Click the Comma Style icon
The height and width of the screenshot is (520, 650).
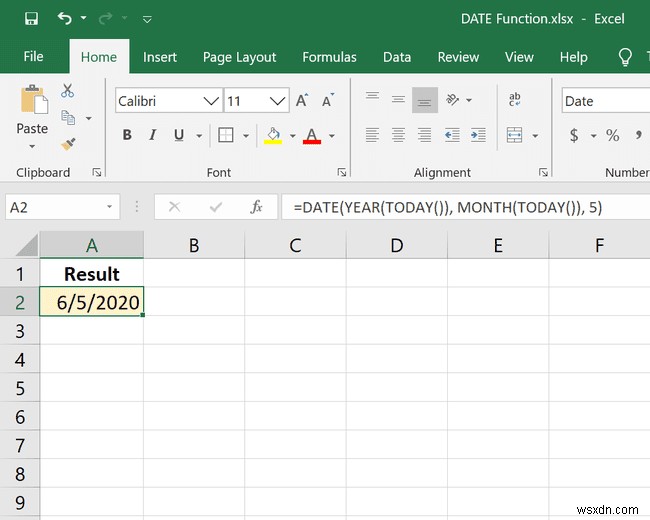(x=639, y=136)
